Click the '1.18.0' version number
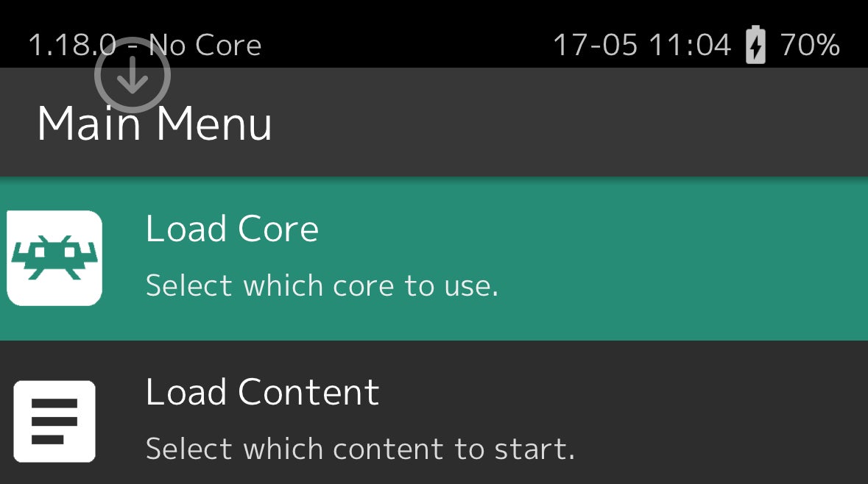 [72, 46]
